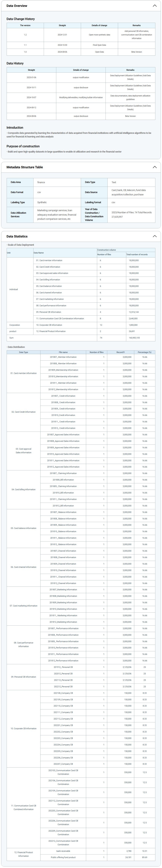Select the "201807_ Member Information" file row
The width and height of the screenshot is (162, 868).
pyautogui.click(x=63, y=357)
